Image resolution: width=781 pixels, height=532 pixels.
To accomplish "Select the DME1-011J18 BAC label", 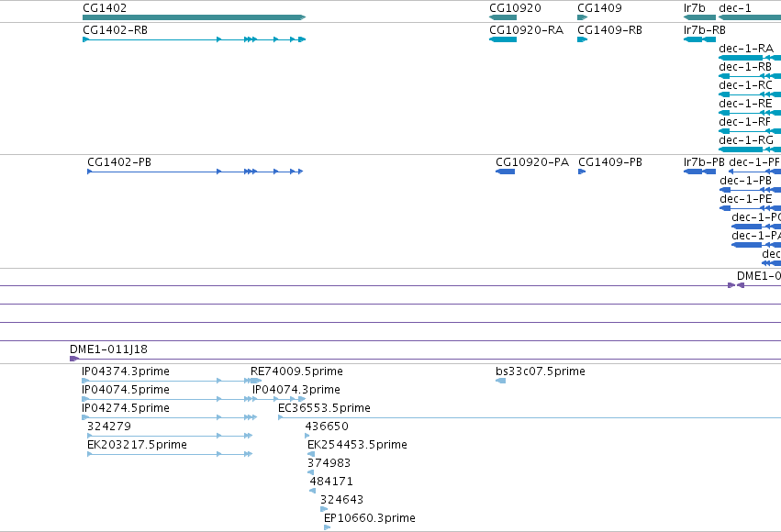I will pyautogui.click(x=108, y=349).
